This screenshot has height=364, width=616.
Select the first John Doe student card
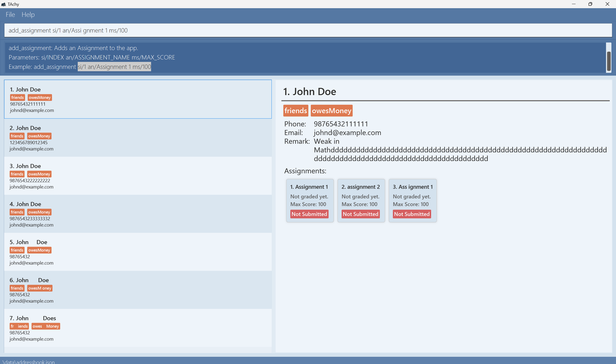tap(137, 99)
